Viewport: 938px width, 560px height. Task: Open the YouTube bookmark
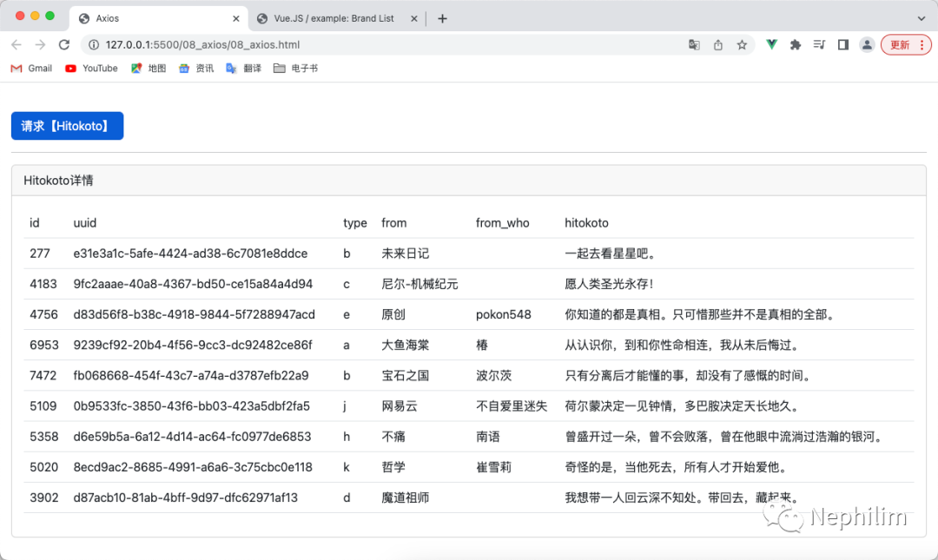point(91,69)
